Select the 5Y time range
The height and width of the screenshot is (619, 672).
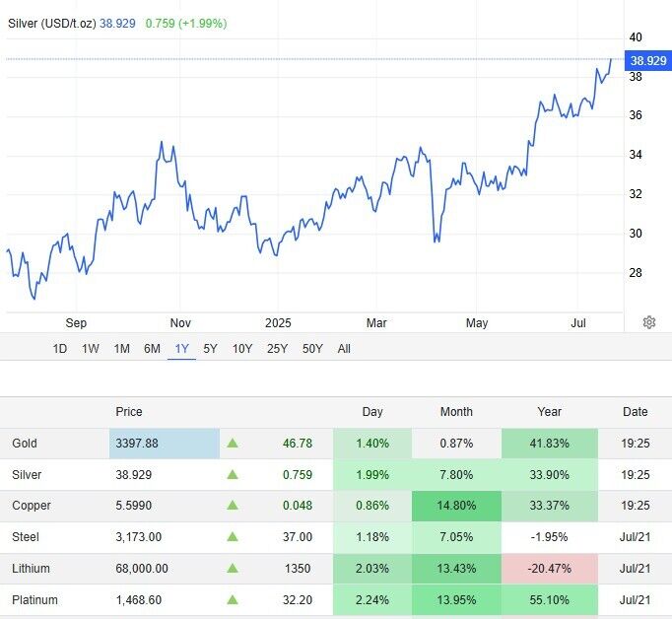(x=211, y=349)
